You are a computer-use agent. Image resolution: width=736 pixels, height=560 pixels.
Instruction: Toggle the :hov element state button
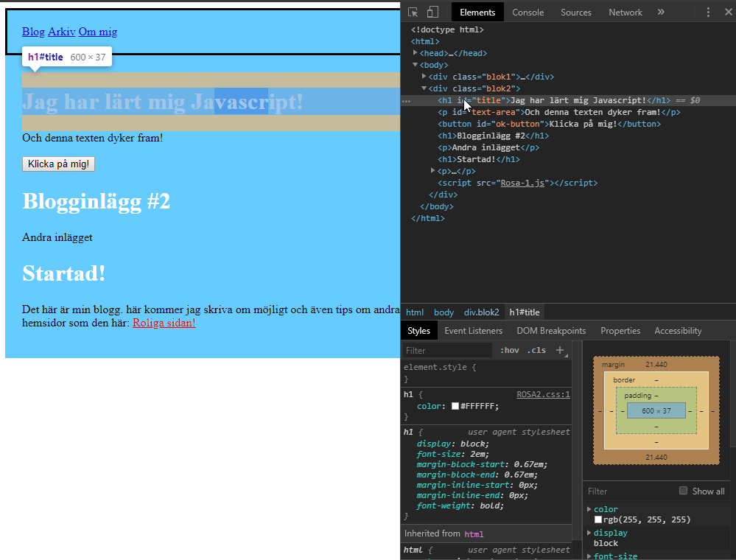pos(509,350)
